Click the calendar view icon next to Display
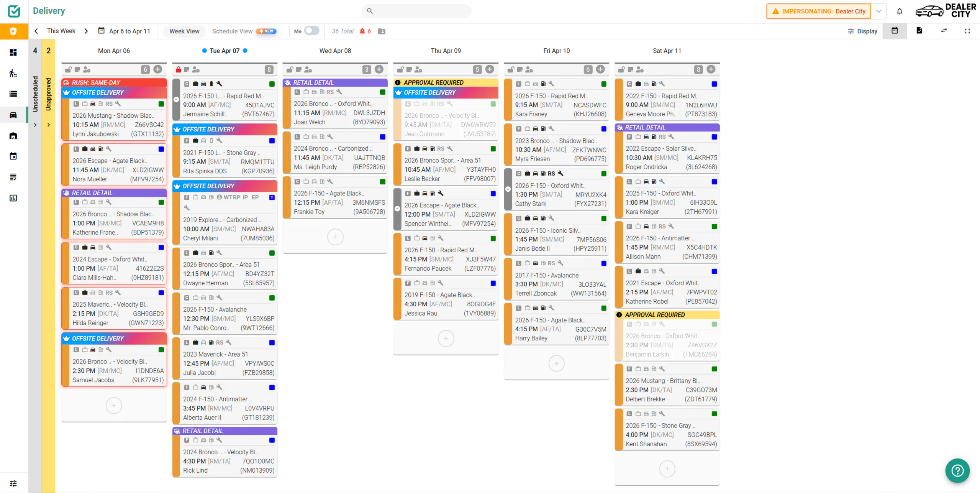980x493 pixels. (895, 31)
